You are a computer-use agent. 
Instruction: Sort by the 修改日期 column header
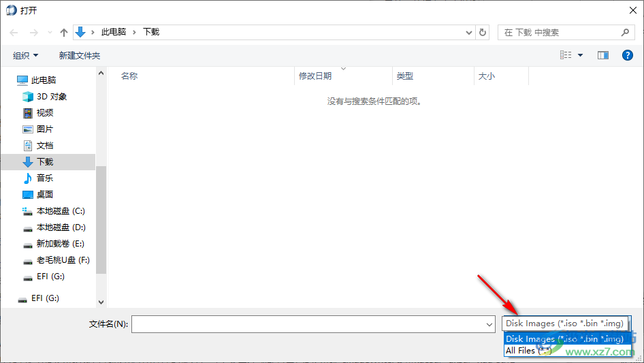point(315,76)
